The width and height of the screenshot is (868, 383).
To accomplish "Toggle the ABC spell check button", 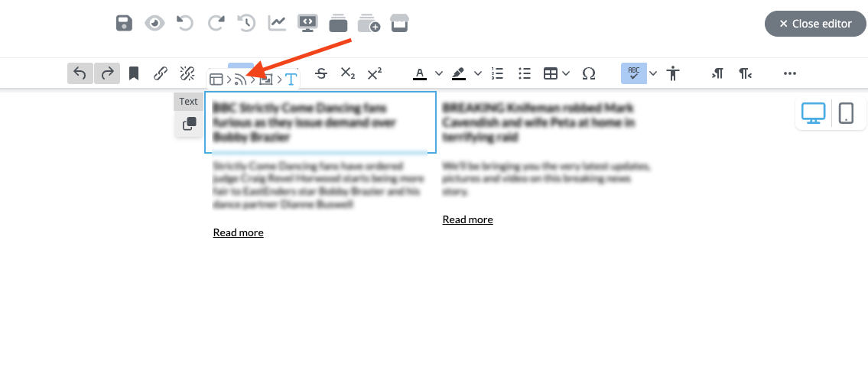I will tap(634, 73).
